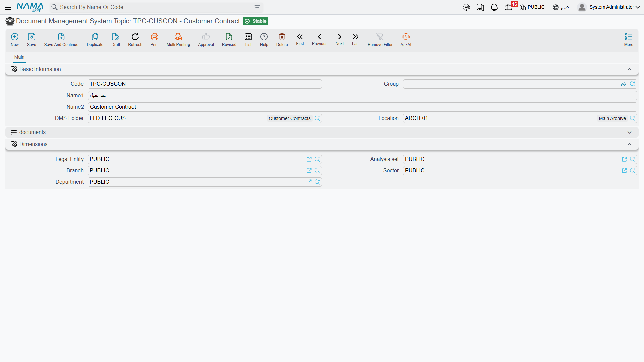Open Sector record link
Screen dimensions: 644x362
point(624,171)
